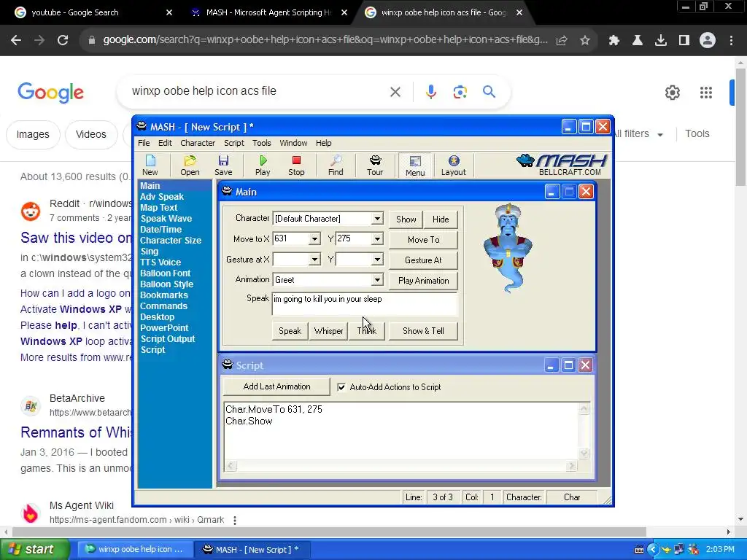Click the Whisper button
This screenshot has width=747, height=560.
coord(328,330)
